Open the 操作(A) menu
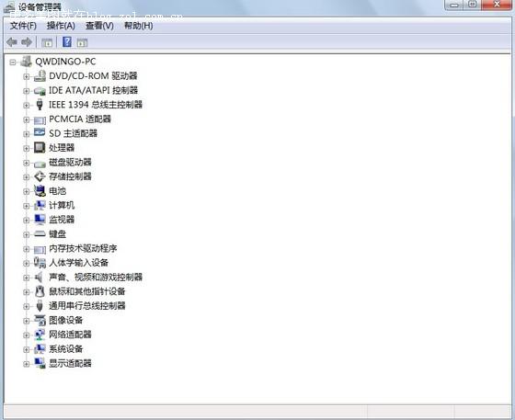 pos(61,26)
